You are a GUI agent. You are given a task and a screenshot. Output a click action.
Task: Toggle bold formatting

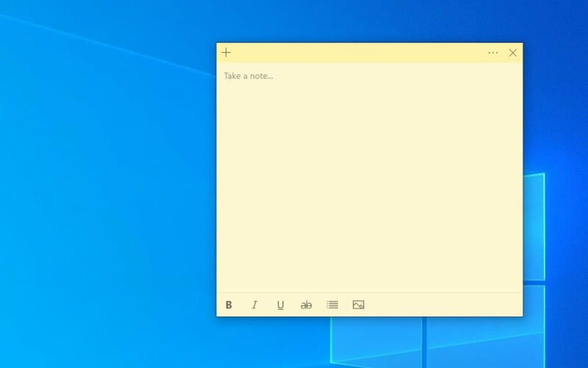[x=229, y=305]
